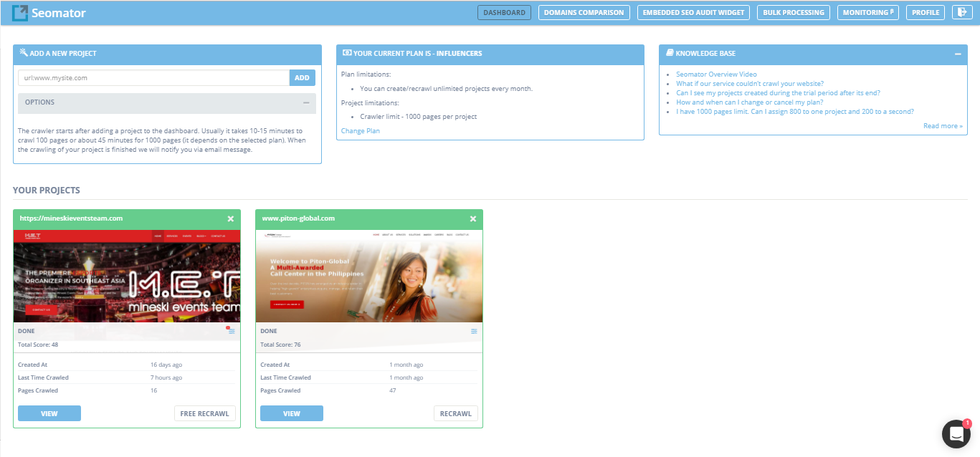Click Free Recrawl for mineskieventsteam project
Screen dimensions: 980x457
pos(204,413)
